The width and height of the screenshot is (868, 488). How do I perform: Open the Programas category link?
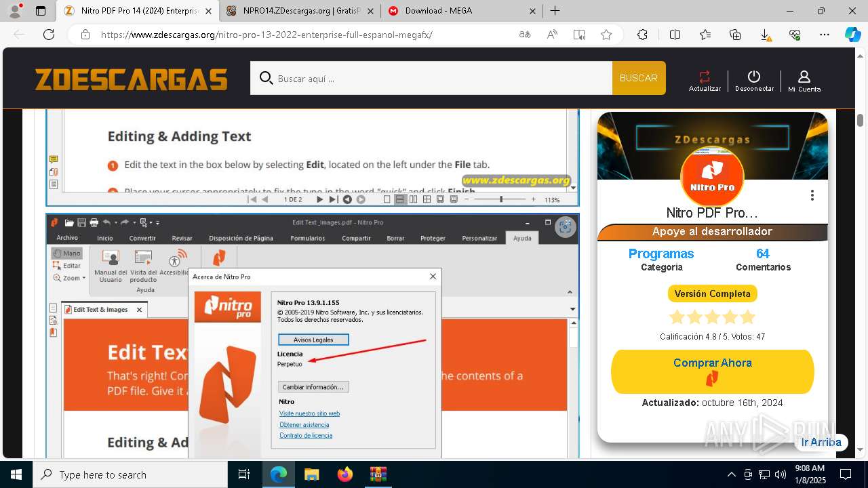(x=661, y=253)
